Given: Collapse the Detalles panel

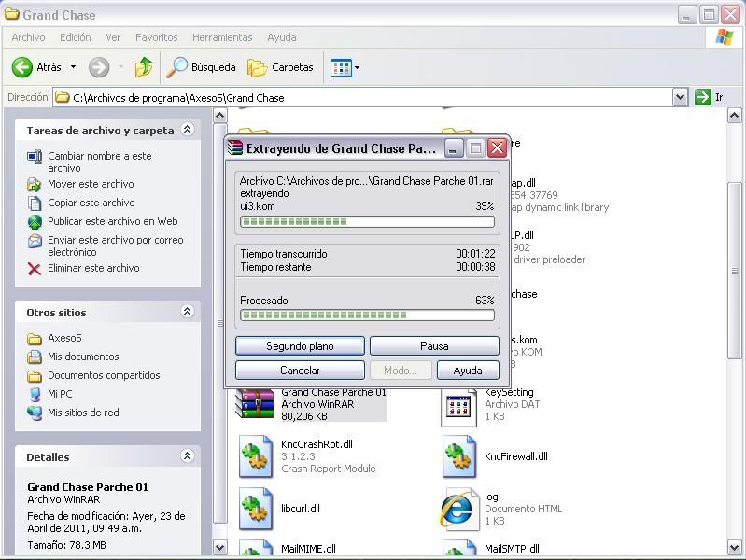Looking at the screenshot, I should (187, 456).
